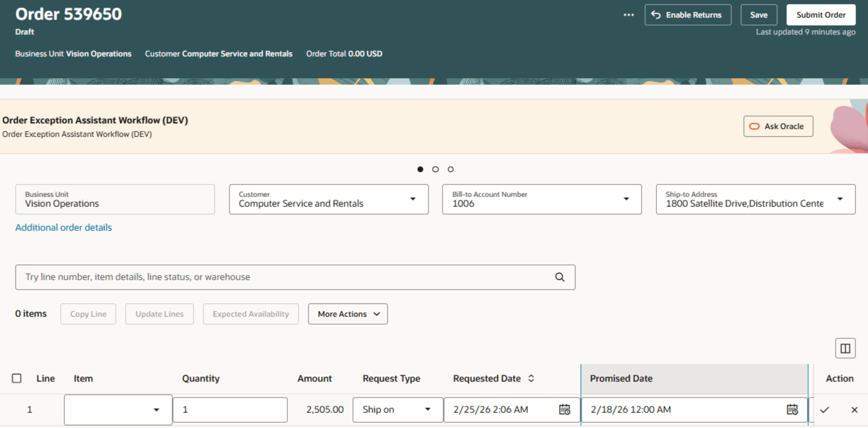This screenshot has height=428, width=868.
Task: Click the Copy Line button
Action: point(88,314)
